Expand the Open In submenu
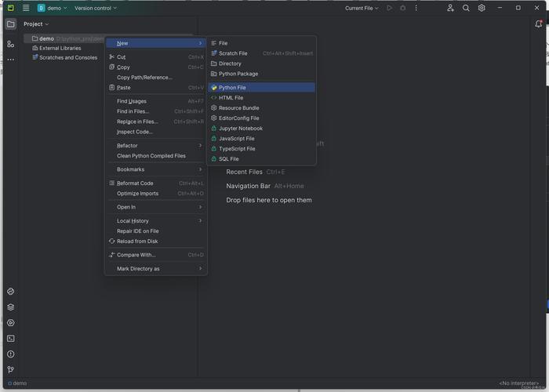This screenshot has height=392, width=549. coord(156,207)
